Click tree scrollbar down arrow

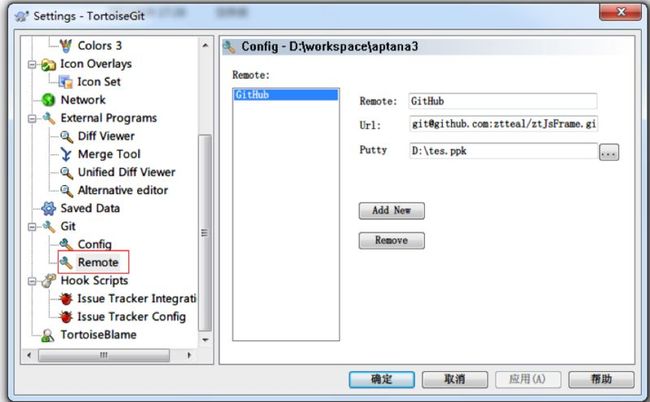click(205, 340)
